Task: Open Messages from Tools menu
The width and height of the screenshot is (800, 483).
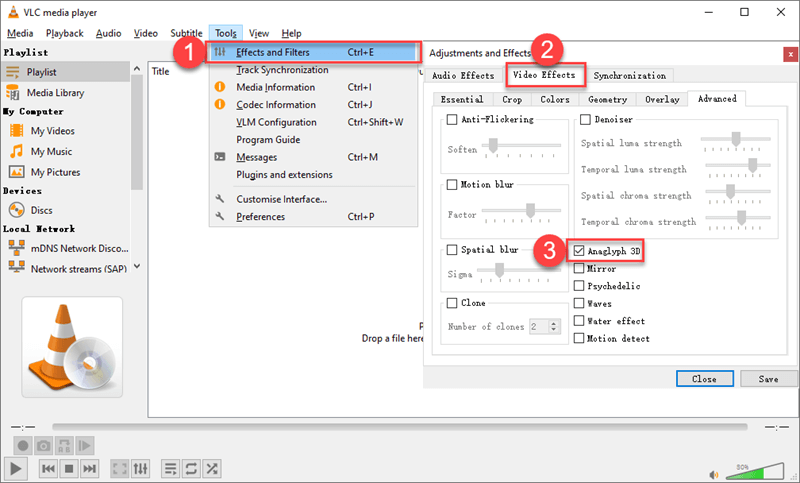Action: point(313,157)
